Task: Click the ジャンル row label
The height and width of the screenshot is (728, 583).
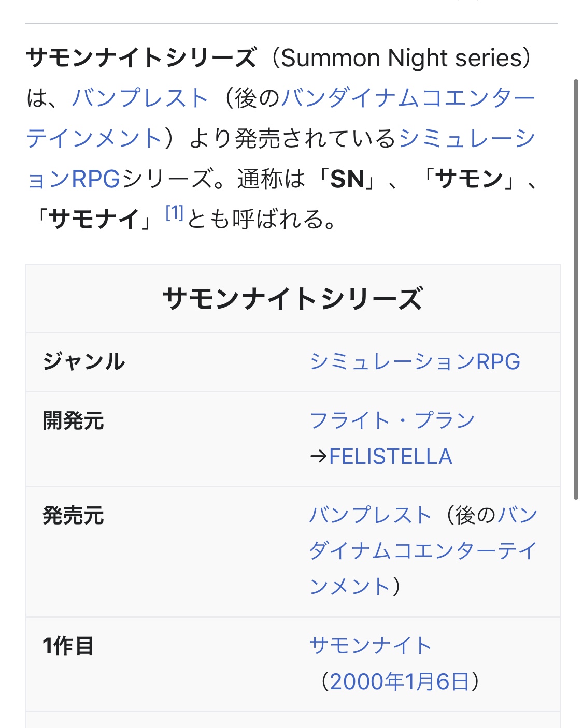Action: (x=84, y=361)
